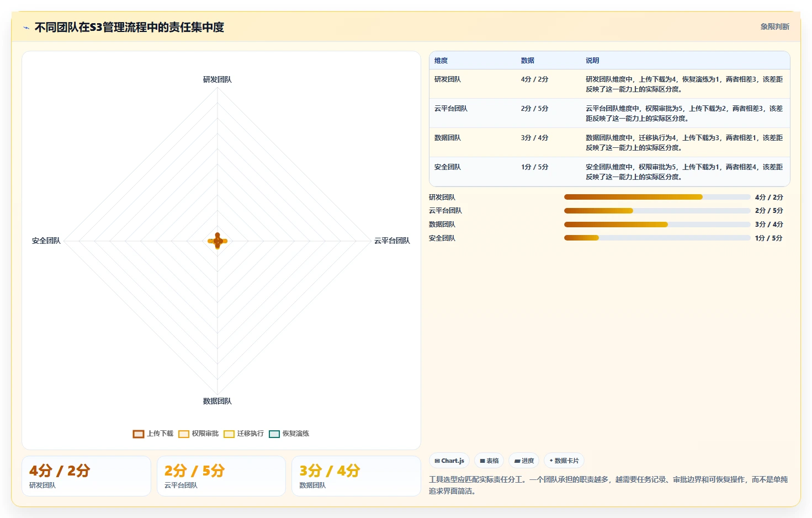The image size is (812, 518).
Task: Click the 数据 table column header
Action: coord(528,61)
